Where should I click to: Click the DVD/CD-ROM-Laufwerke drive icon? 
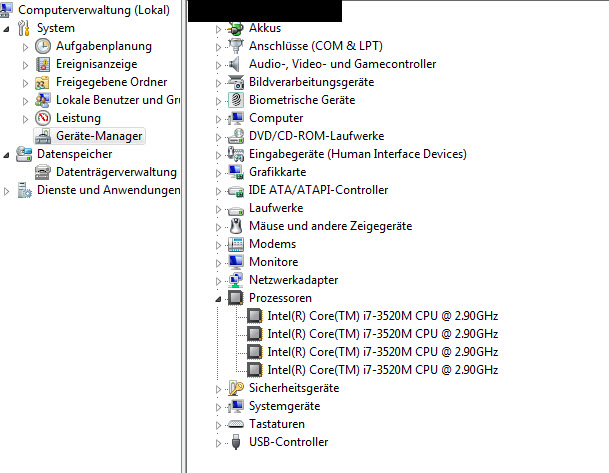[x=236, y=136]
